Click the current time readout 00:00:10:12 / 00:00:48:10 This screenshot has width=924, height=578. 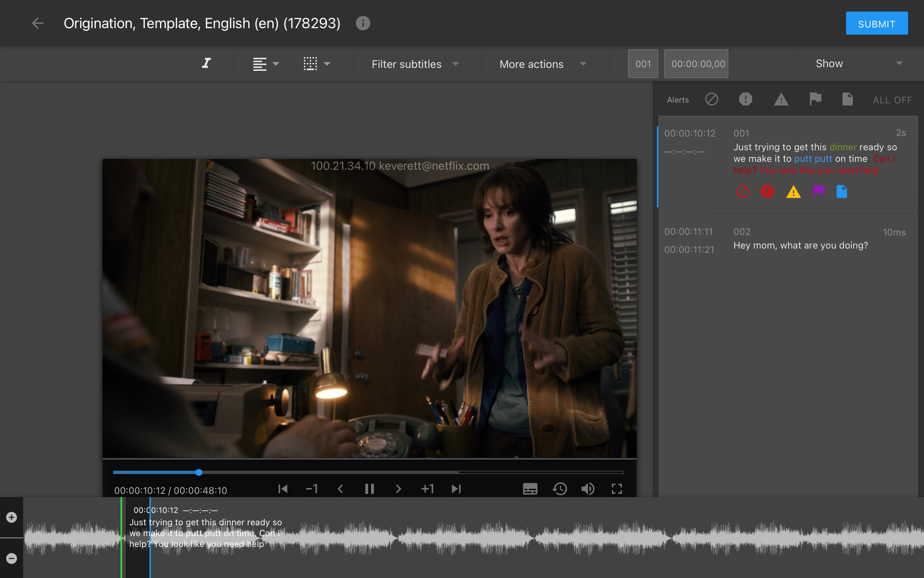coord(170,491)
